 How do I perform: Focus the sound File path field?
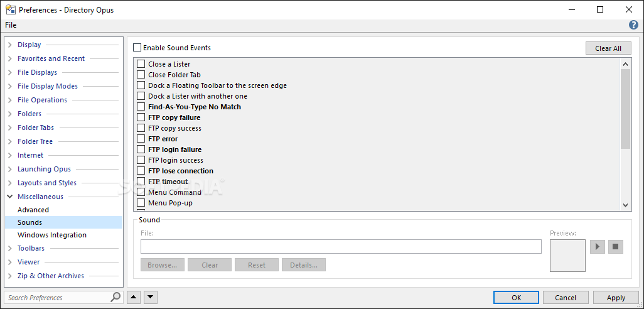[341, 247]
